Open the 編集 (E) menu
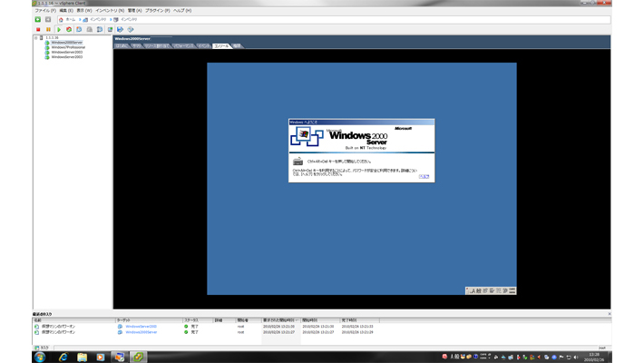Screen dimensions: 644x363 point(66,10)
